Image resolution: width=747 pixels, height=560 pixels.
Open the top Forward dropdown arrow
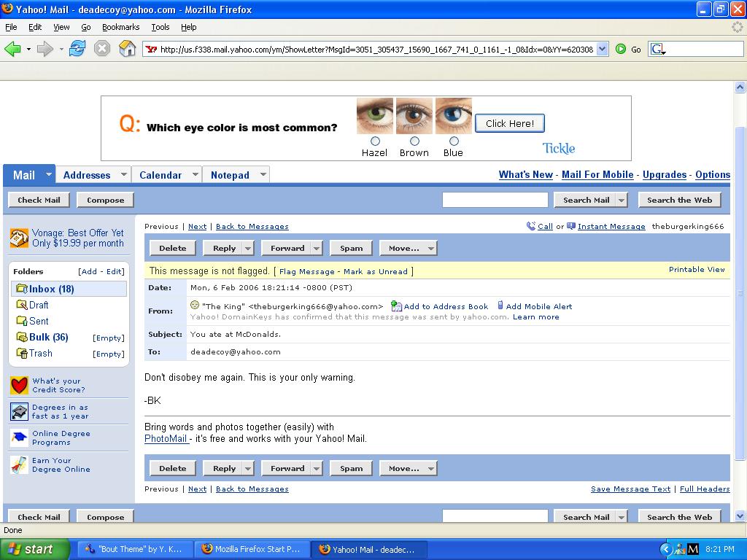317,248
